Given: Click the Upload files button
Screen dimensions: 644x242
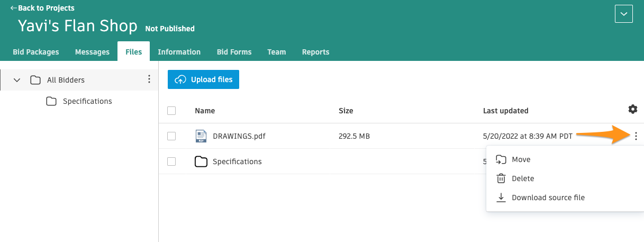Looking at the screenshot, I should pos(203,79).
